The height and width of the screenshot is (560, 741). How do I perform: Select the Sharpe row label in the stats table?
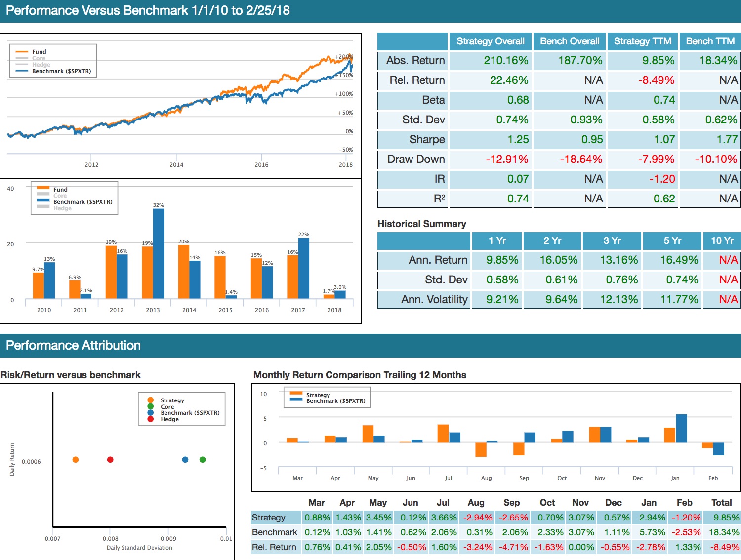click(427, 140)
